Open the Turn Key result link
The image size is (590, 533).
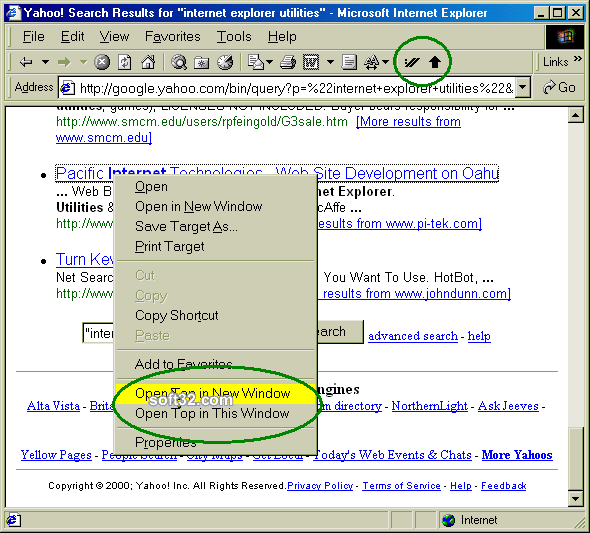coord(85,260)
